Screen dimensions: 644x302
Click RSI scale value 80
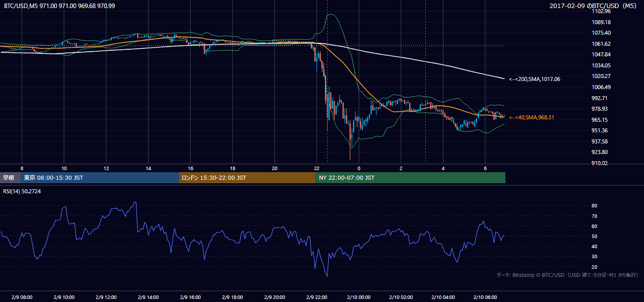[x=594, y=206]
